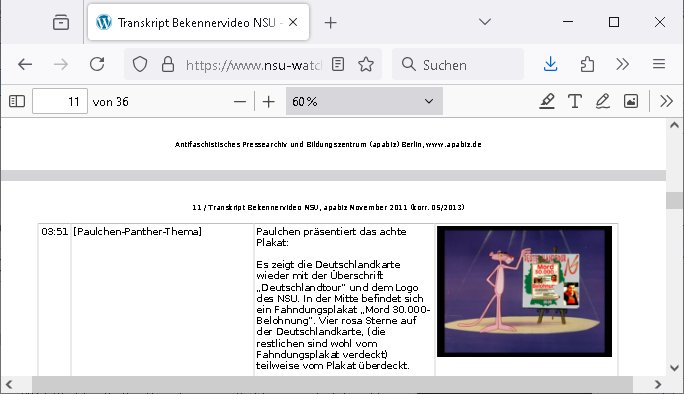Select the draw pen tool
684x394 pixels.
pyautogui.click(x=603, y=101)
